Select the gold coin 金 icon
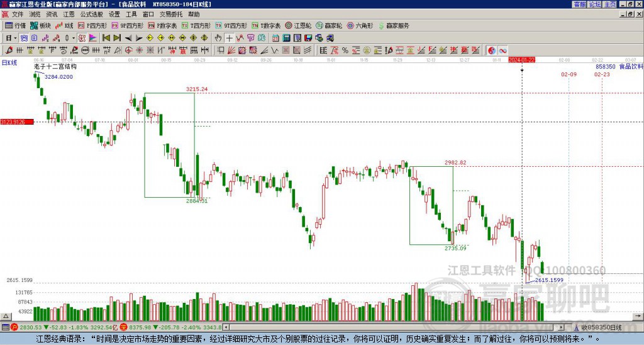This screenshot has height=345, width=644. point(367,50)
